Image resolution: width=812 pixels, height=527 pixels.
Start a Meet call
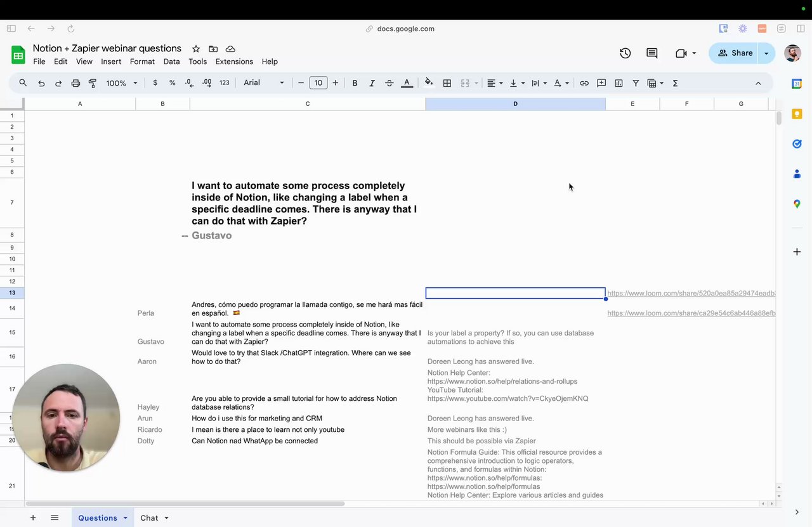(685, 53)
